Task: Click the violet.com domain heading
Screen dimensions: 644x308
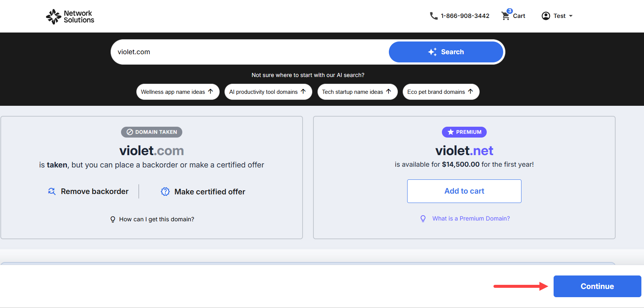Action: point(152,151)
